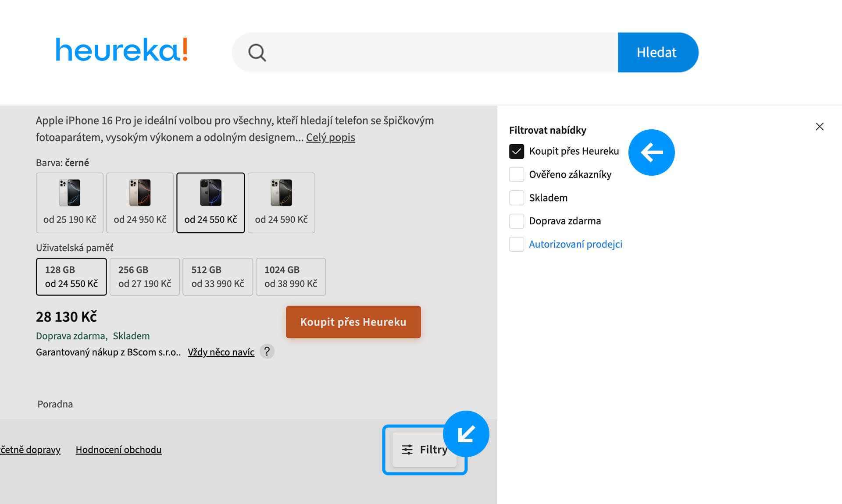Viewport: 842px width, 504px height.
Task: Click the magnifying glass search icon
Action: [257, 53]
